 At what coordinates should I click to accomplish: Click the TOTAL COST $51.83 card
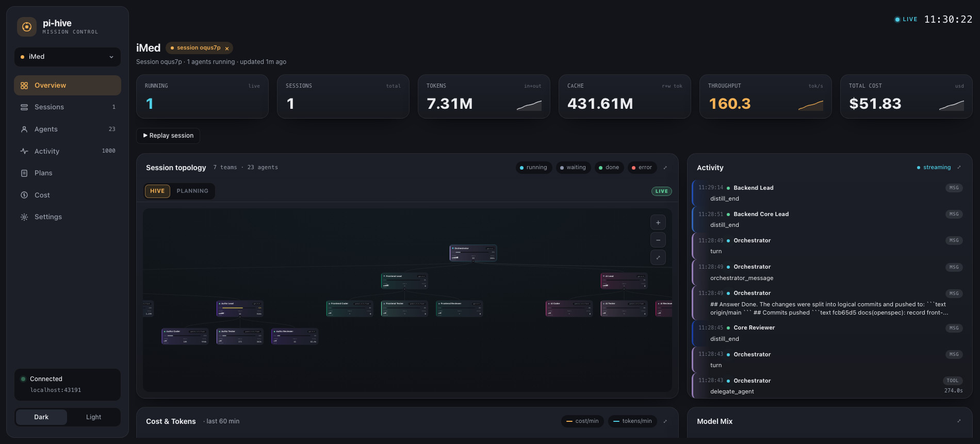tap(906, 96)
